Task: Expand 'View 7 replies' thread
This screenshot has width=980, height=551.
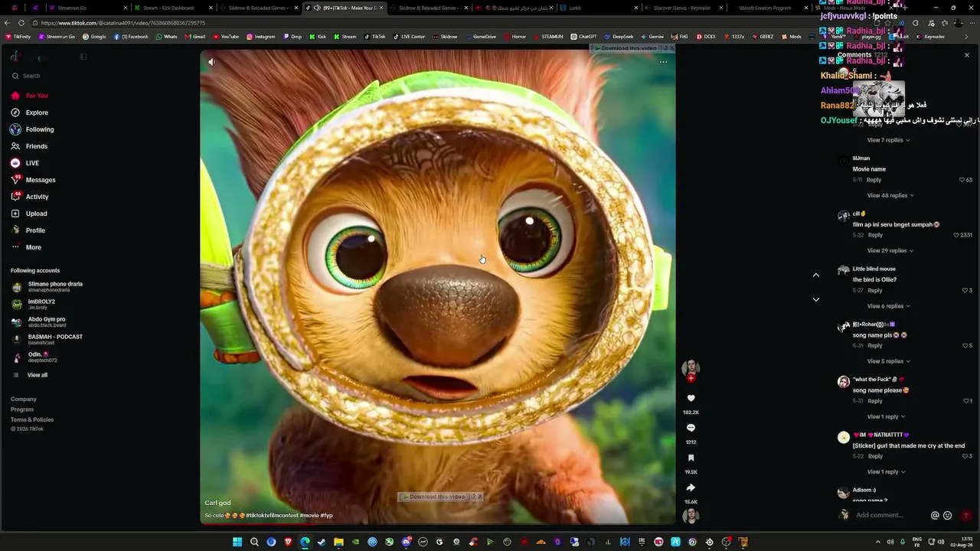Action: tap(889, 140)
